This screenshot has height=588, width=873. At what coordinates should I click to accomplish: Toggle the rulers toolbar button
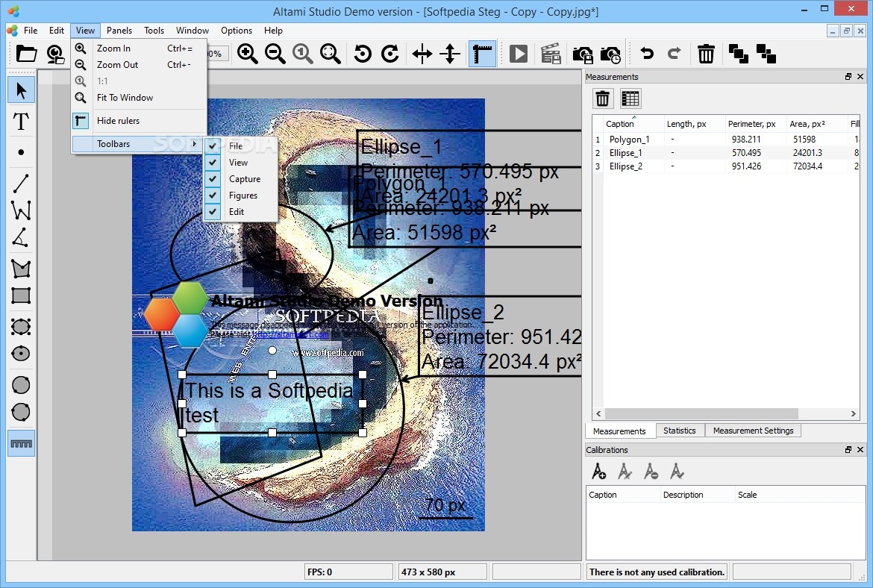[482, 54]
